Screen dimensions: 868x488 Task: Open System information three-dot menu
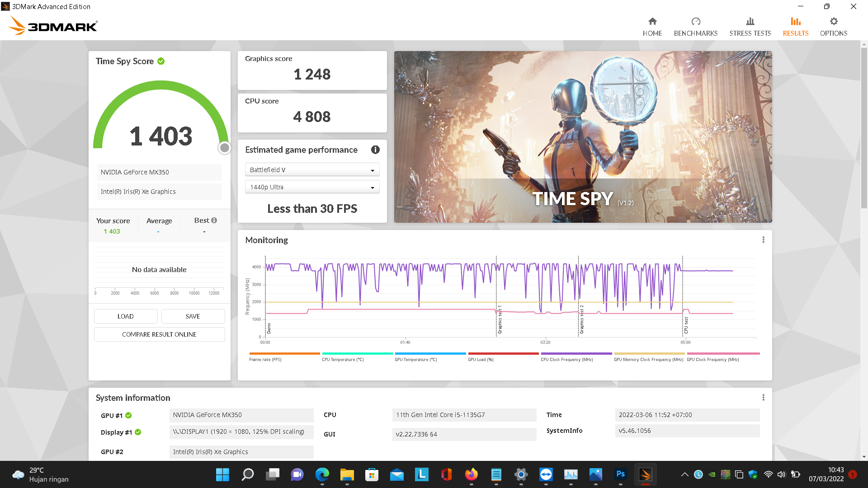point(763,398)
